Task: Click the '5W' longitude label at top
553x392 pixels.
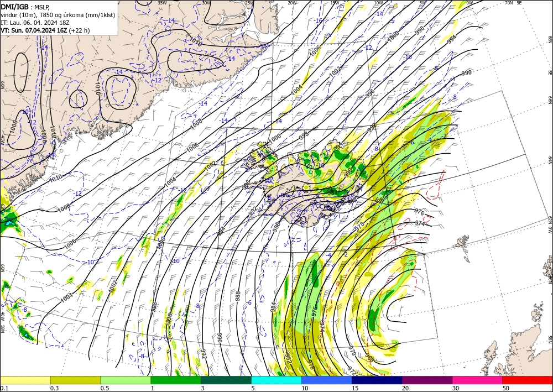Action: coord(423,3)
